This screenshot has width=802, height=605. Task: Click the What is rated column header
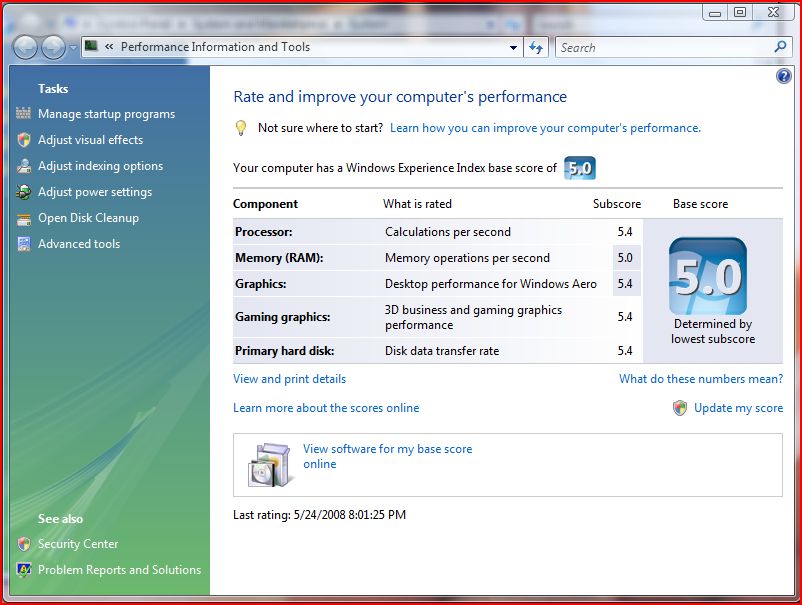(x=417, y=204)
